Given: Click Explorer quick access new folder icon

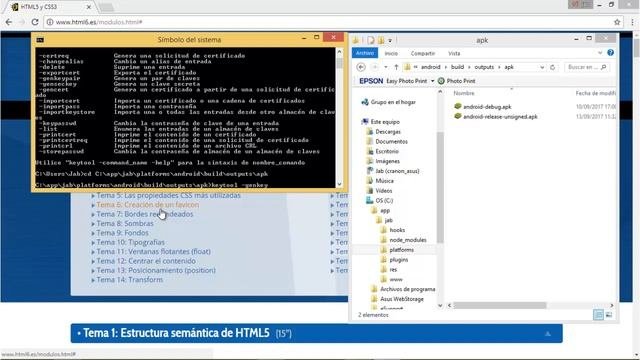Looking at the screenshot, I should pyautogui.click(x=381, y=40).
